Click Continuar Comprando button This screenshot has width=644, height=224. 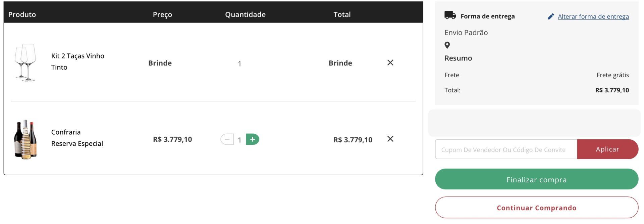tap(536, 208)
